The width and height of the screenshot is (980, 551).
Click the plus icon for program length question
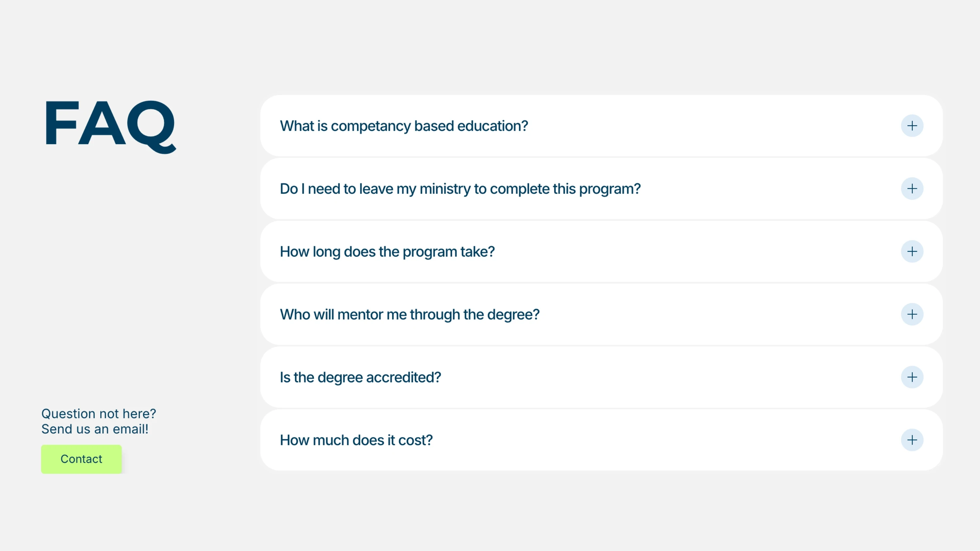(x=912, y=251)
